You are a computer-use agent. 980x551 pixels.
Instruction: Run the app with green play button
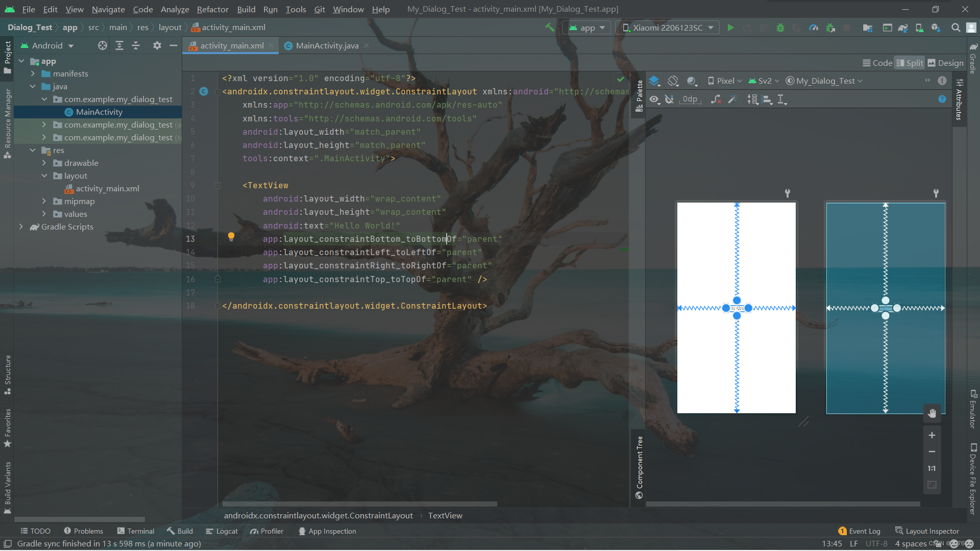coord(730,28)
